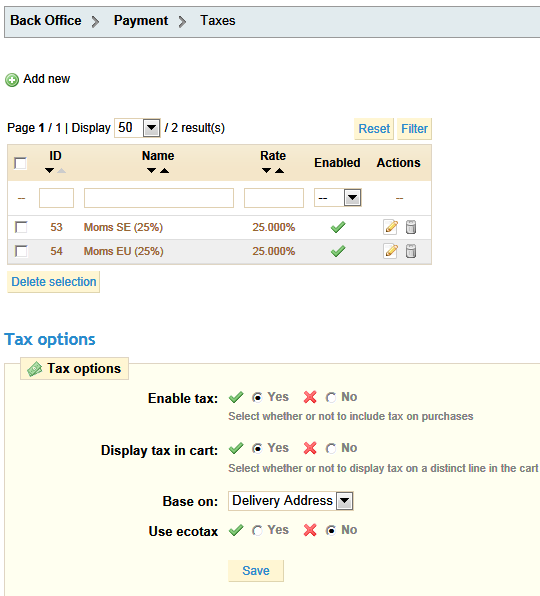The height and width of the screenshot is (596, 540).
Task: Go to Payment breadcrumb
Action: (x=141, y=21)
